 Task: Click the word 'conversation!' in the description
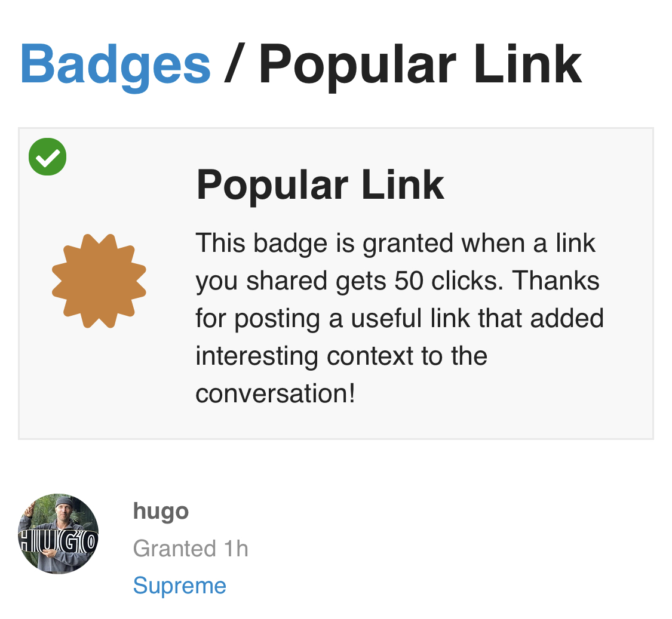pyautogui.click(x=275, y=393)
